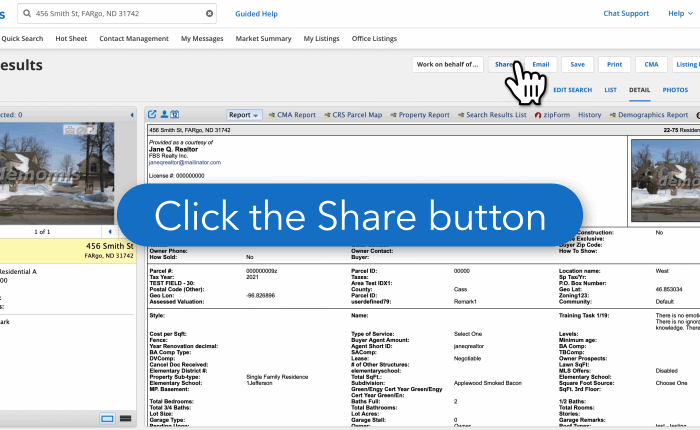Open the Hot Sheet menu
700x430 pixels.
[x=71, y=38]
